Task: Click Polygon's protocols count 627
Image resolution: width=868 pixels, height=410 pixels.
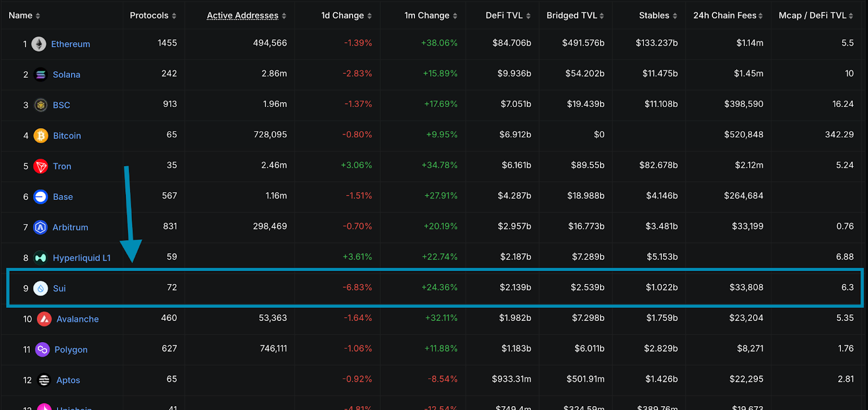Action: 169,349
